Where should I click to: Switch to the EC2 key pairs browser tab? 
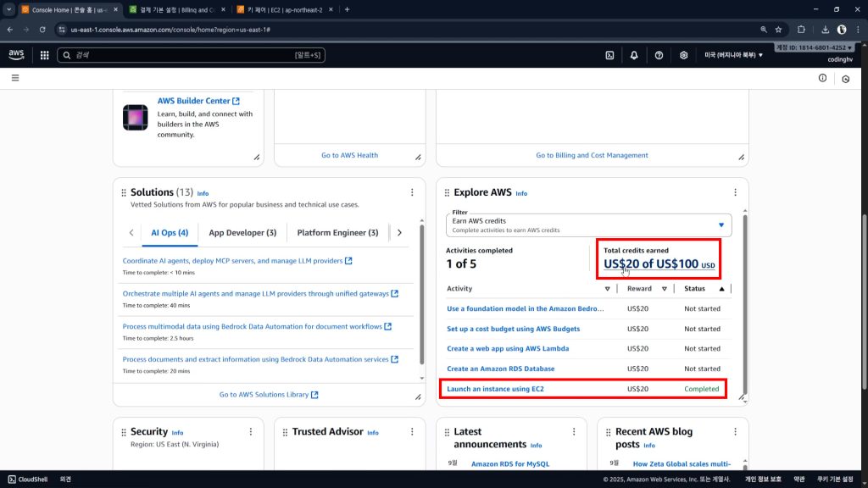[x=285, y=9]
